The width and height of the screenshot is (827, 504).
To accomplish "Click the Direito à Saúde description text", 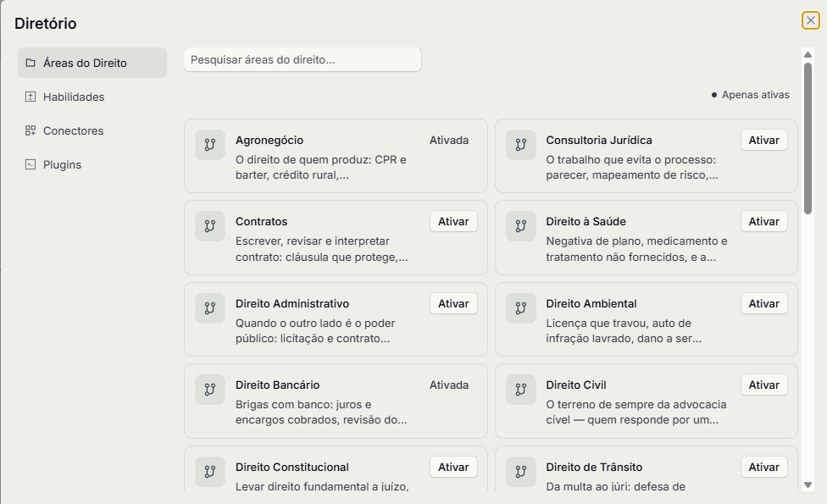I will pos(636,249).
